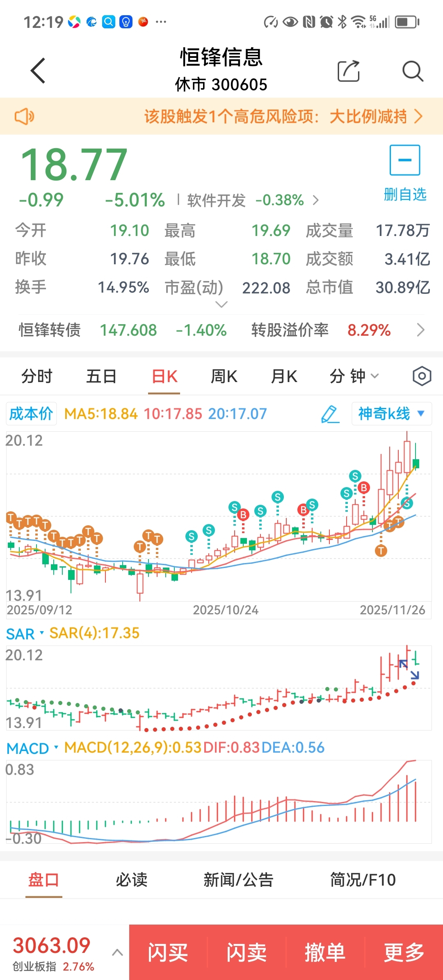Viewport: 443px width, 980px height.
Task: Tap 市盈(动) 222.08 value
Action: (x=266, y=288)
